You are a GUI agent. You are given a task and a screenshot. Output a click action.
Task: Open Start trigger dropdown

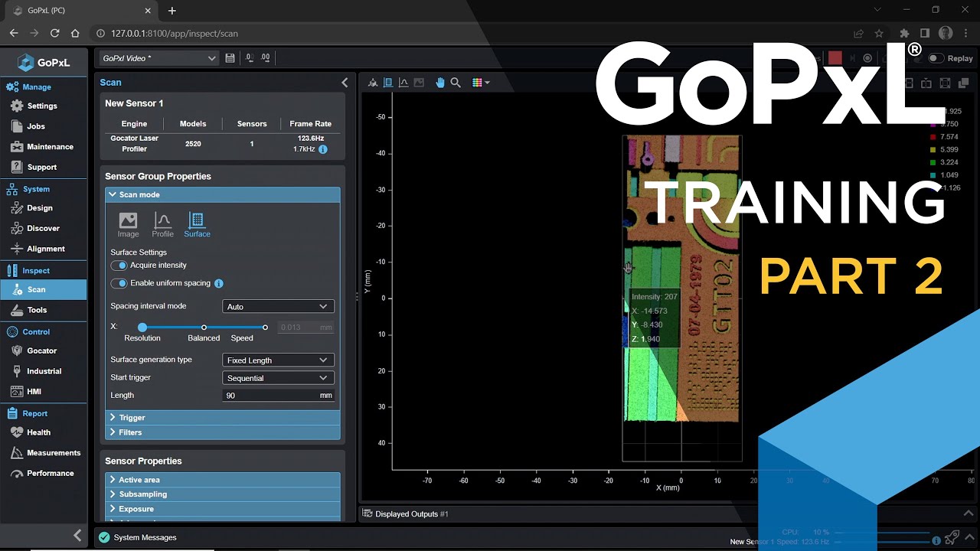(278, 378)
